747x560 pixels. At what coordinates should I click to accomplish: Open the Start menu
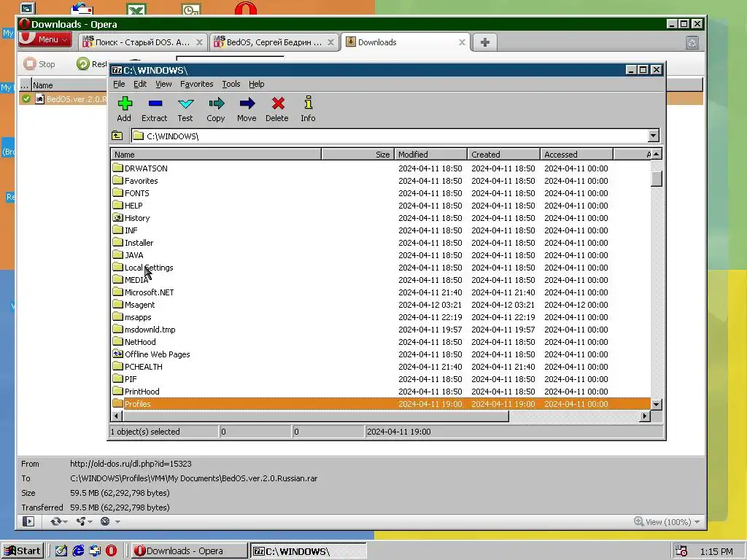pyautogui.click(x=23, y=551)
